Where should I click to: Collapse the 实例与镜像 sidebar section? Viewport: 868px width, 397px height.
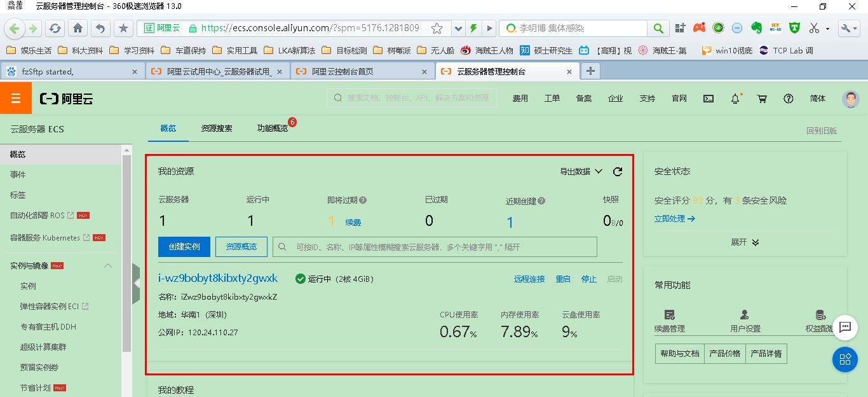tap(107, 265)
